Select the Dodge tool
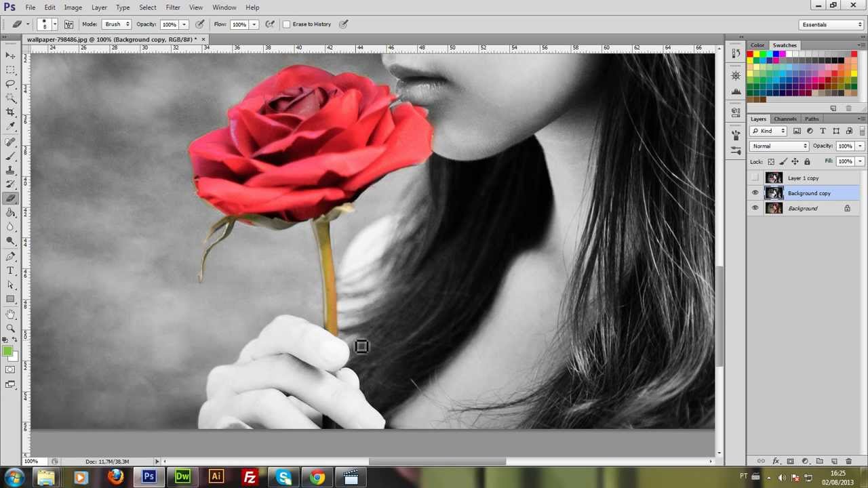 (x=10, y=241)
